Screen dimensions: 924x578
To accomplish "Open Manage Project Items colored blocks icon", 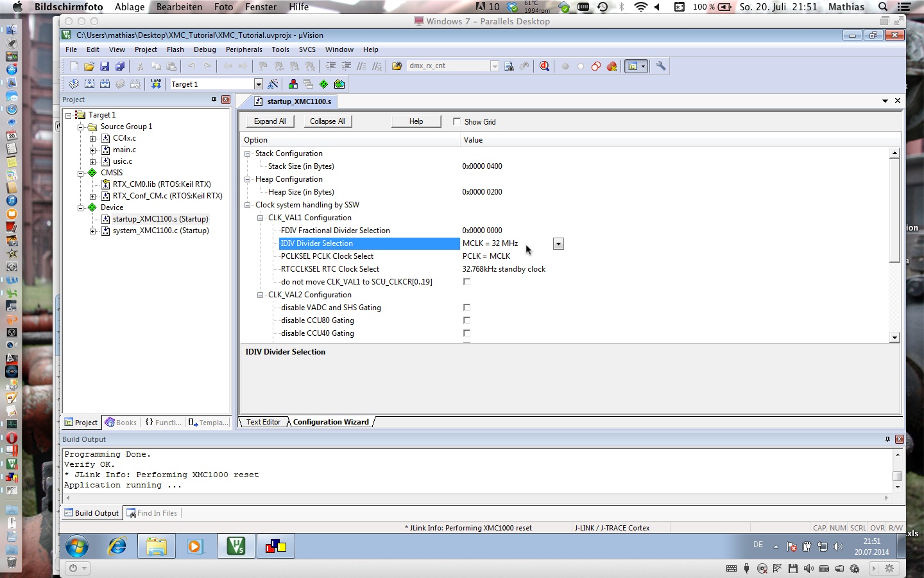I will click(293, 84).
